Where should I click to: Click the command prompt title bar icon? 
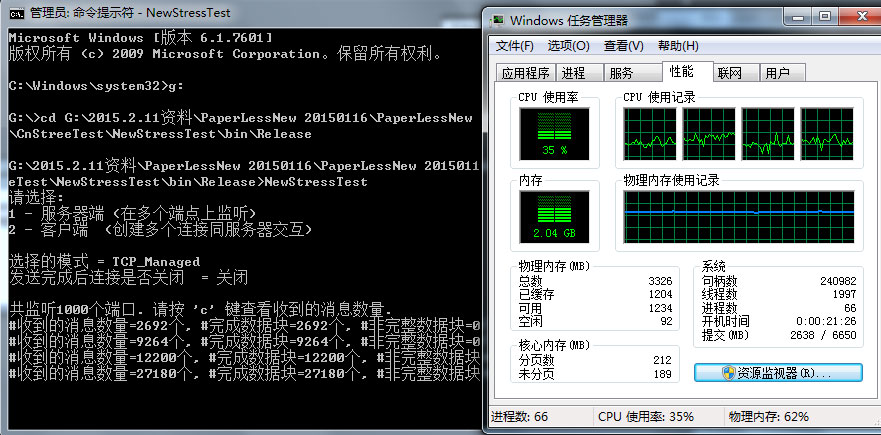point(17,12)
